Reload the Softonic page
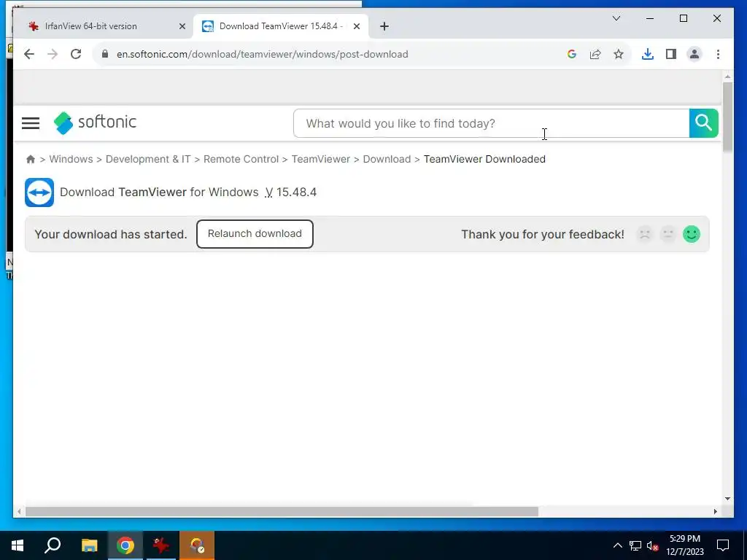The width and height of the screenshot is (747, 560). pos(76,54)
